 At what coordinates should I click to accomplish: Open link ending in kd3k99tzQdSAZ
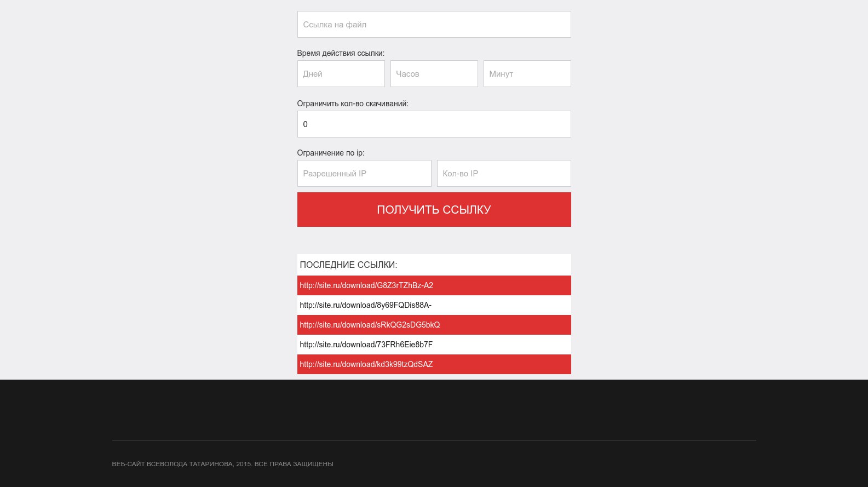coord(366,364)
